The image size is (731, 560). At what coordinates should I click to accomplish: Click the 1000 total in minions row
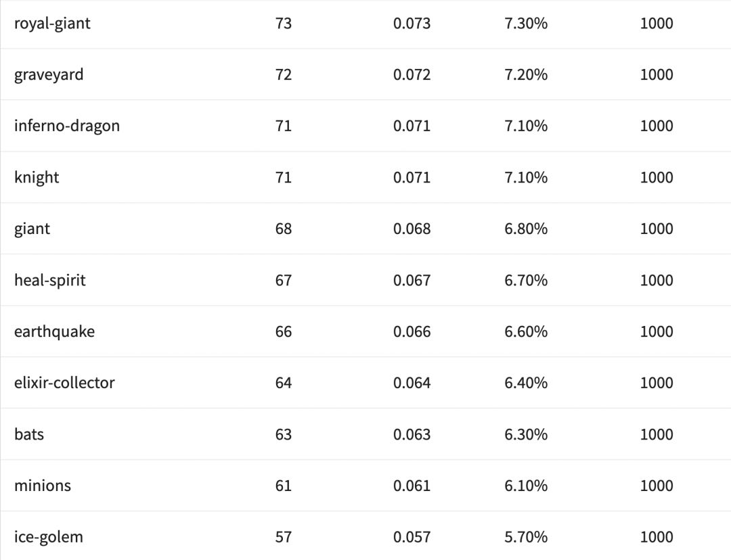(x=657, y=486)
